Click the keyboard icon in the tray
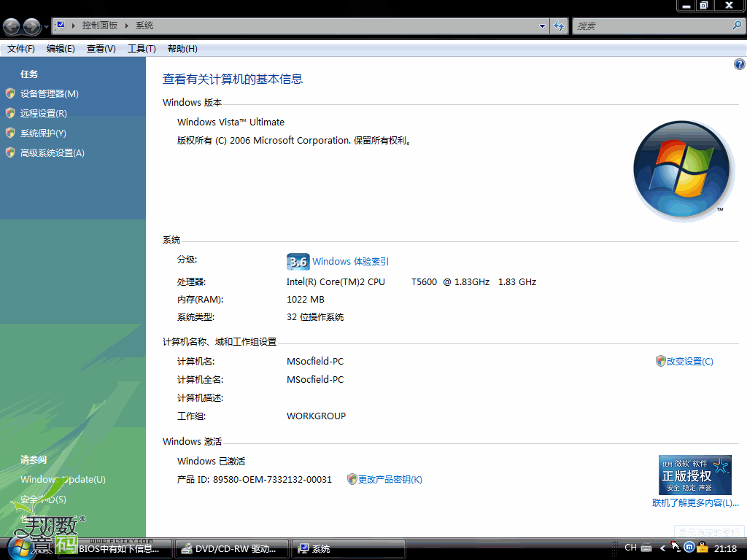The height and width of the screenshot is (560, 747). 646,548
